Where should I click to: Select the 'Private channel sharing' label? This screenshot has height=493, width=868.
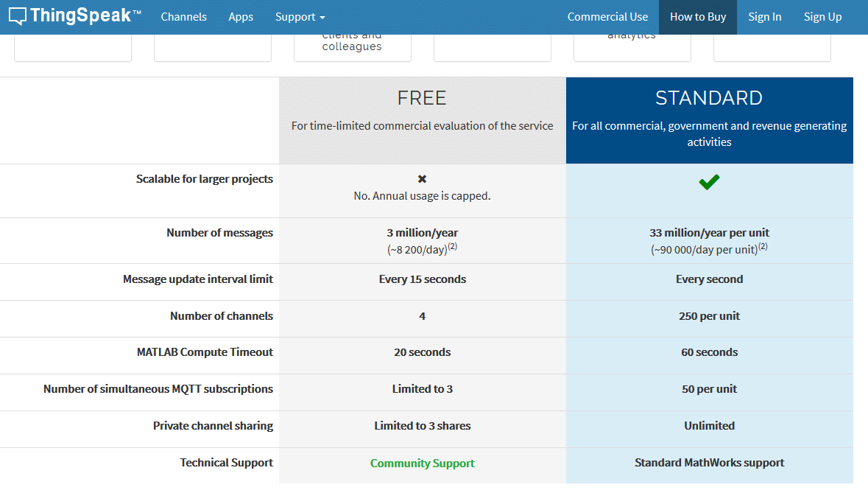[x=213, y=426]
